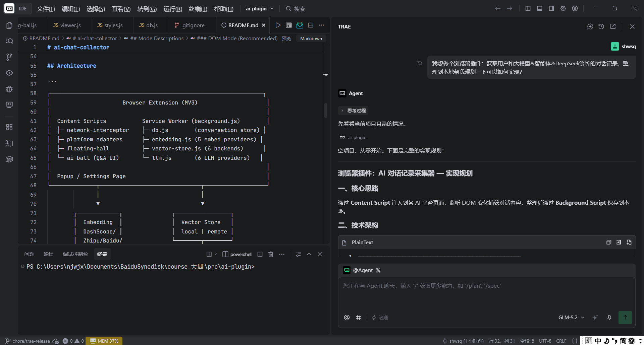Click the green AI assistant icon in editor toolbar
The image size is (644, 345).
(x=300, y=25)
